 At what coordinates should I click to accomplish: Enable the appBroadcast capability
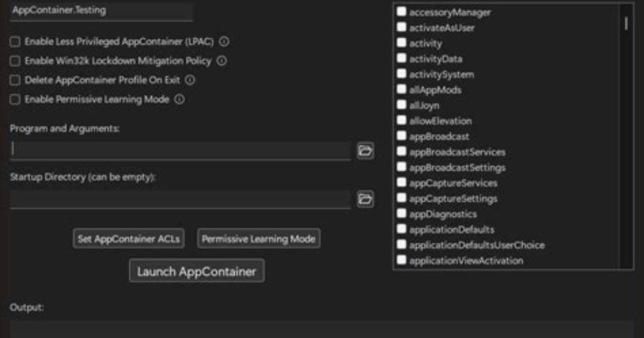(x=401, y=136)
